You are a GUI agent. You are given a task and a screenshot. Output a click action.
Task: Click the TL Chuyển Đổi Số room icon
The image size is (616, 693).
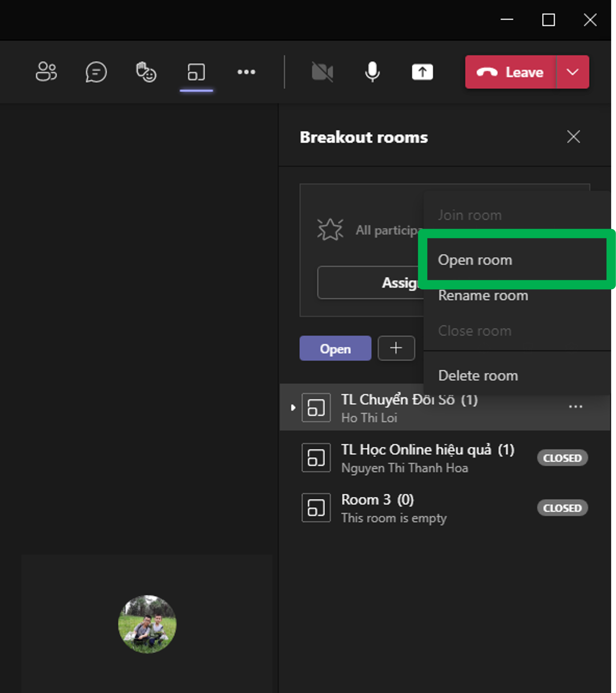316,407
